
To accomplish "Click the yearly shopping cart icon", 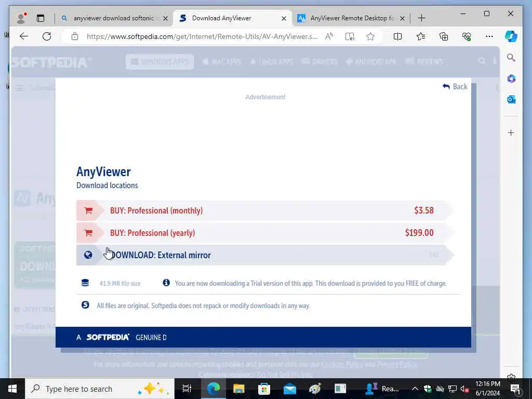I will (x=88, y=233).
